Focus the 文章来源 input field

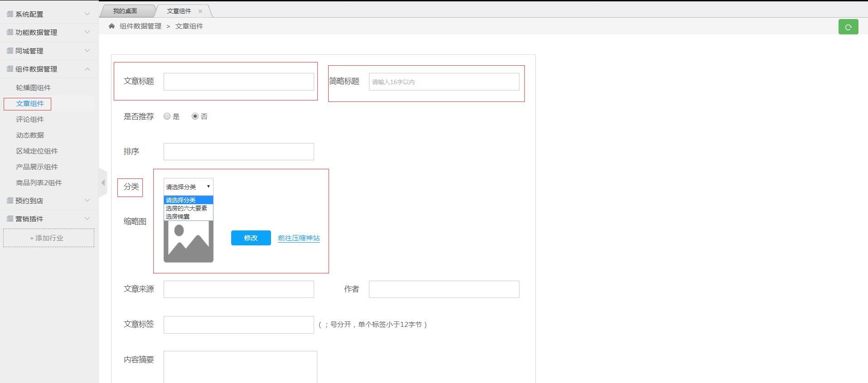point(238,289)
